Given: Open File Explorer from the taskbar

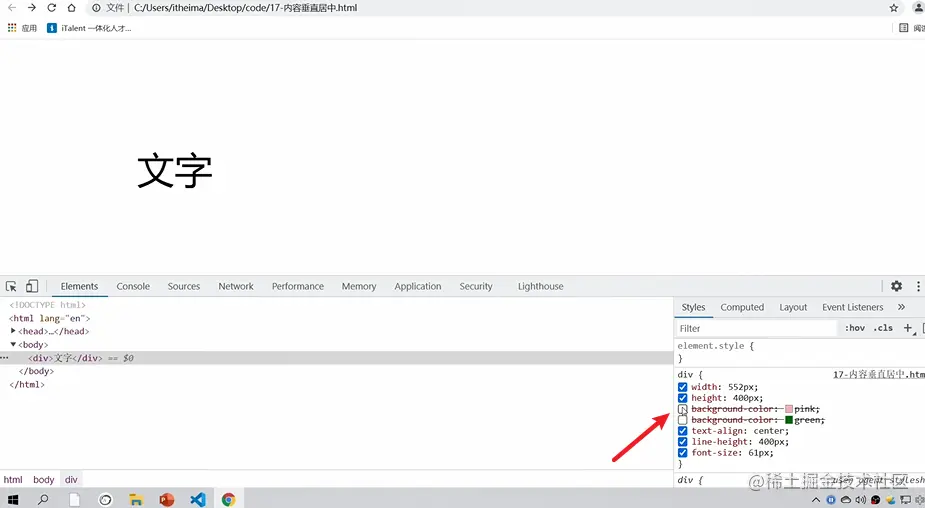Looking at the screenshot, I should pos(136,500).
